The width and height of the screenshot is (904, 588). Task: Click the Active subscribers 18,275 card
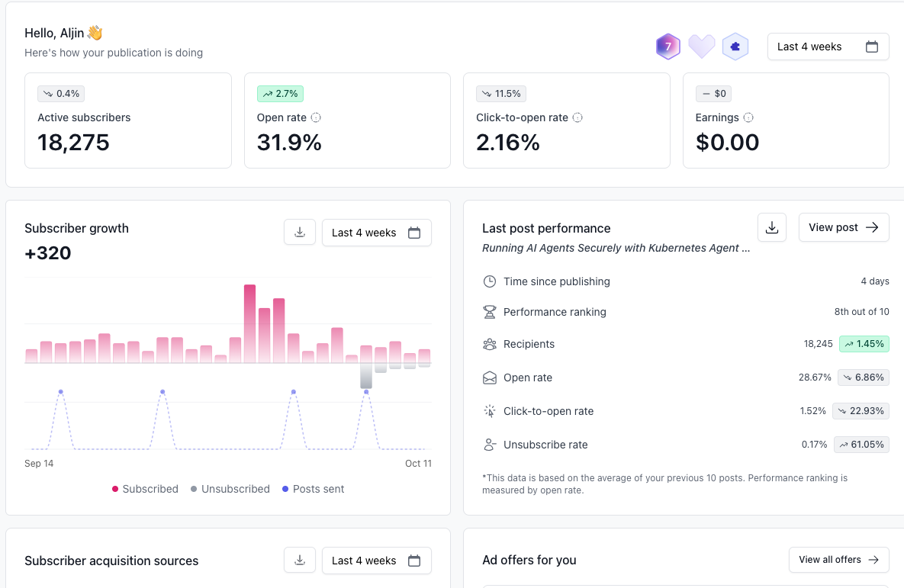coord(128,120)
